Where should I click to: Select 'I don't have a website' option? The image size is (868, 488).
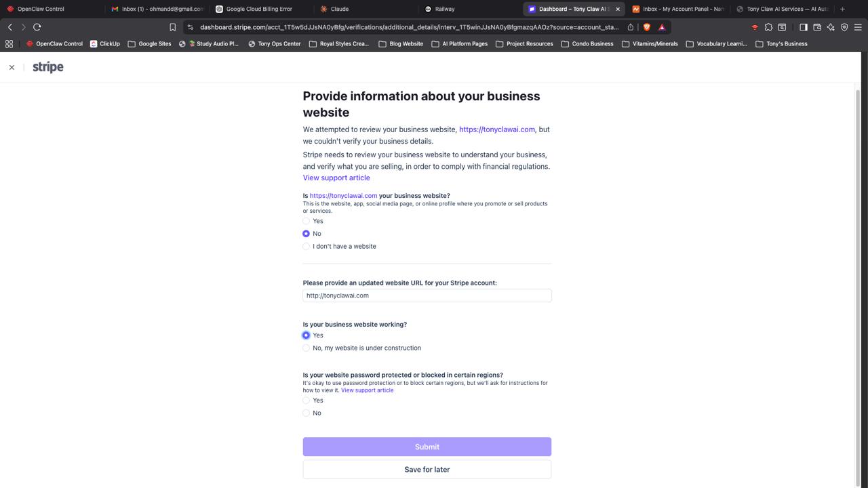coord(307,247)
